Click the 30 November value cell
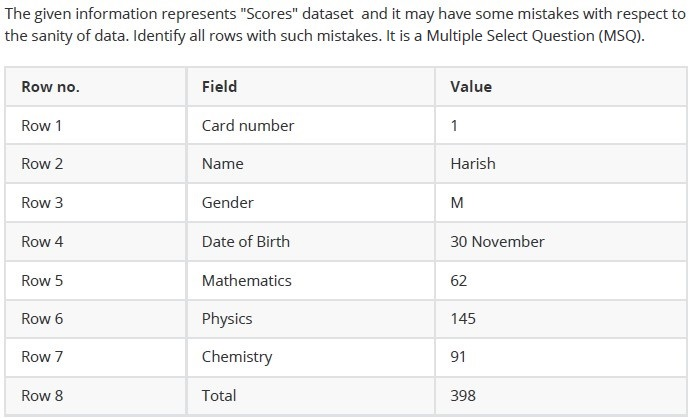The height and width of the screenshot is (418, 689). click(561, 241)
